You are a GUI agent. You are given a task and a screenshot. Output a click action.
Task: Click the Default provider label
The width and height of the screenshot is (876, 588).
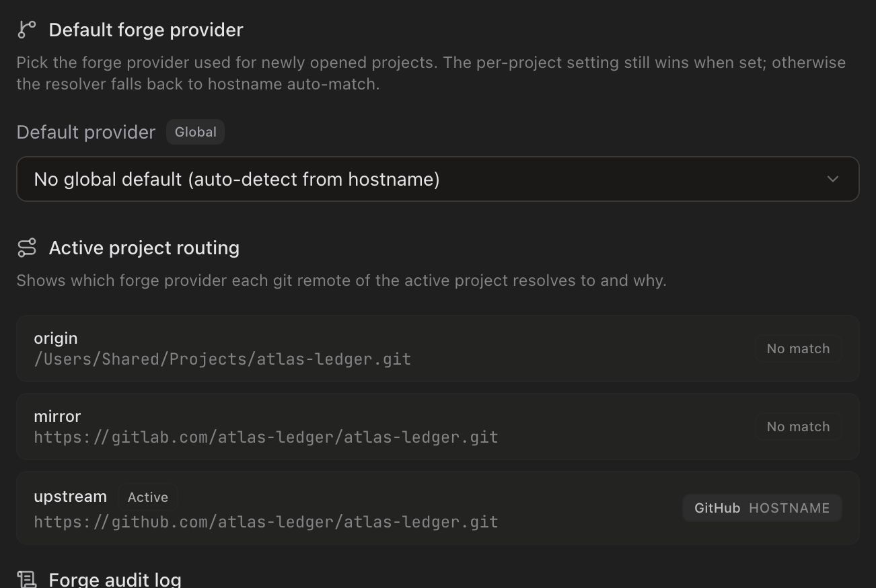point(86,132)
